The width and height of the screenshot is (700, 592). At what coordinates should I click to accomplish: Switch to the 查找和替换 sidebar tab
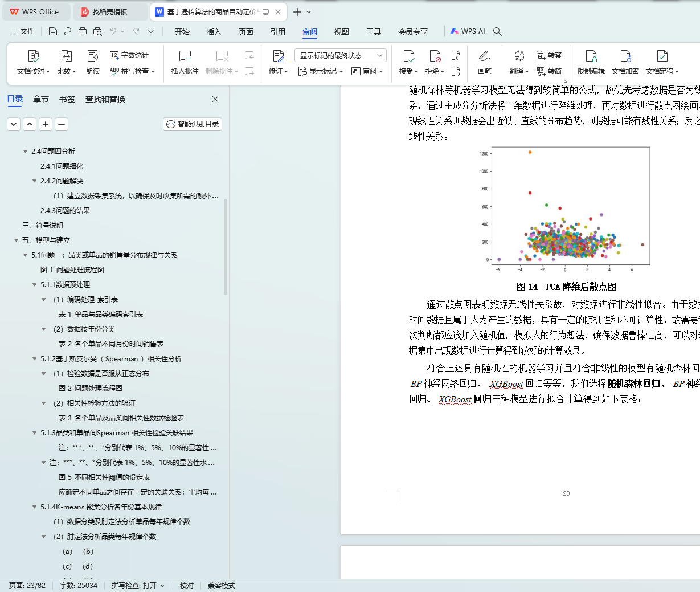pyautogui.click(x=105, y=99)
